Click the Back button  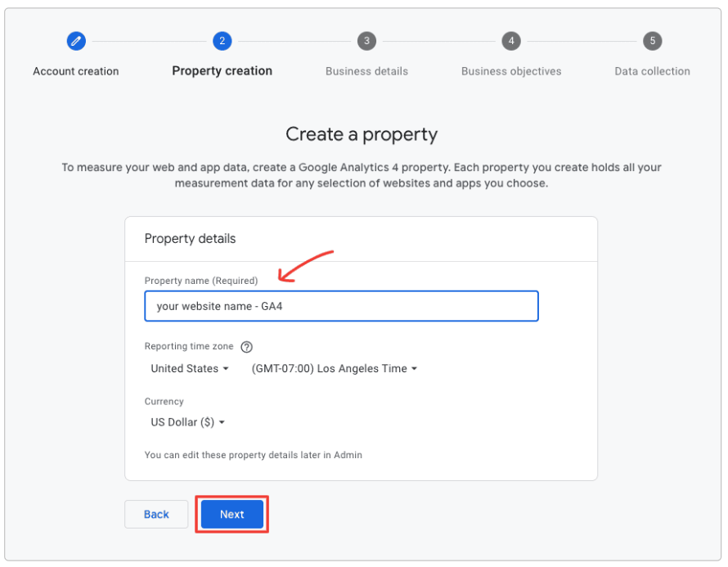coord(156,514)
